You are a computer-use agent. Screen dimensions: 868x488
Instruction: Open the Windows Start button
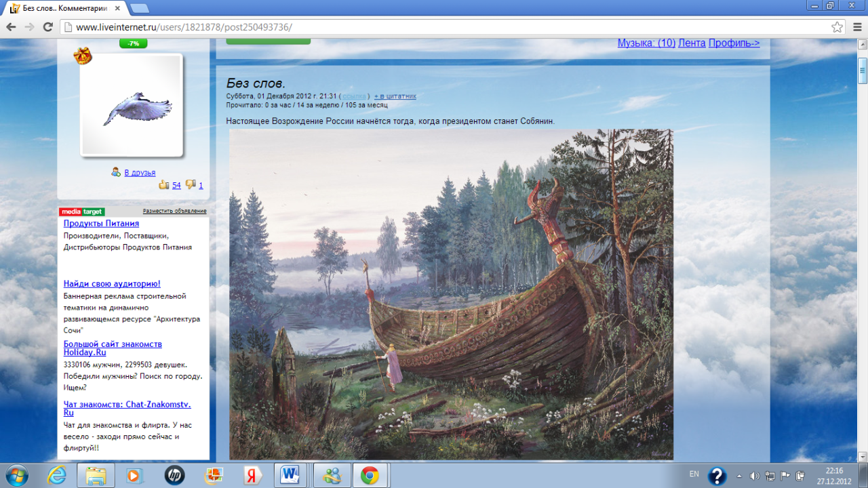pos(16,475)
